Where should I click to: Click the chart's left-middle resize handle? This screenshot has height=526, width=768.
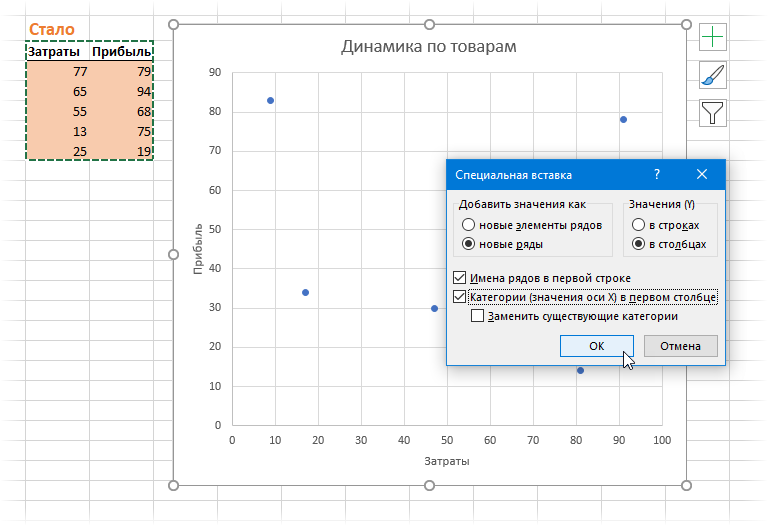click(173, 255)
